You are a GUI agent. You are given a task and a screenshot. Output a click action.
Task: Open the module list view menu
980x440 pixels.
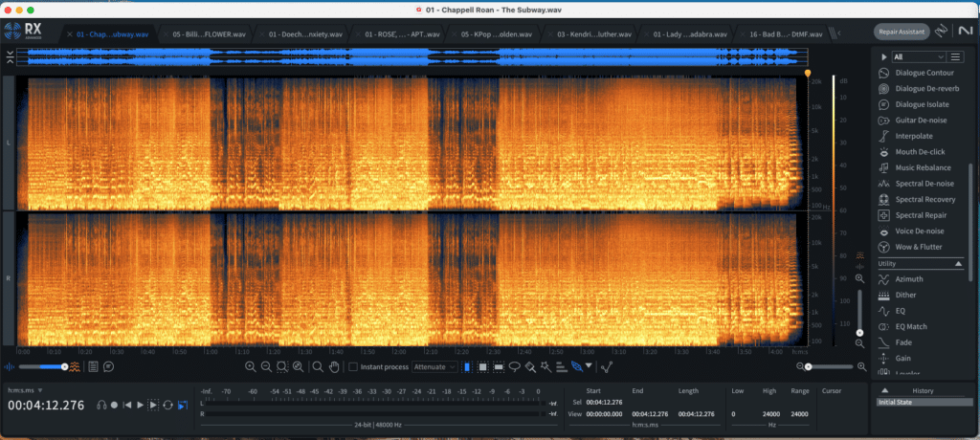955,56
